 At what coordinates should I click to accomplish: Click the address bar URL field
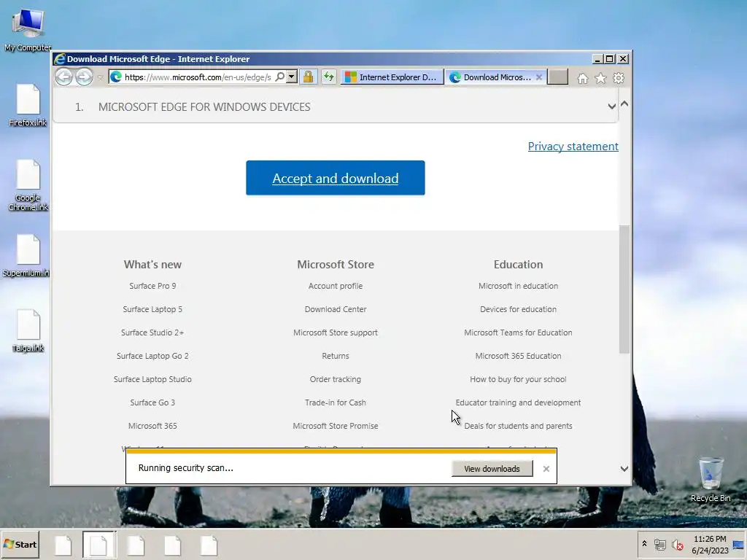198,77
